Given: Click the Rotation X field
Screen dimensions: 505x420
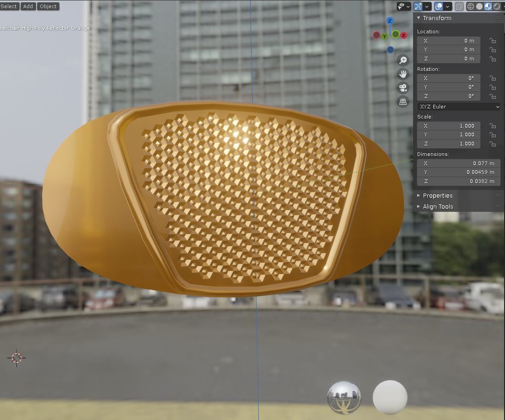Looking at the screenshot, I should pyautogui.click(x=449, y=78).
